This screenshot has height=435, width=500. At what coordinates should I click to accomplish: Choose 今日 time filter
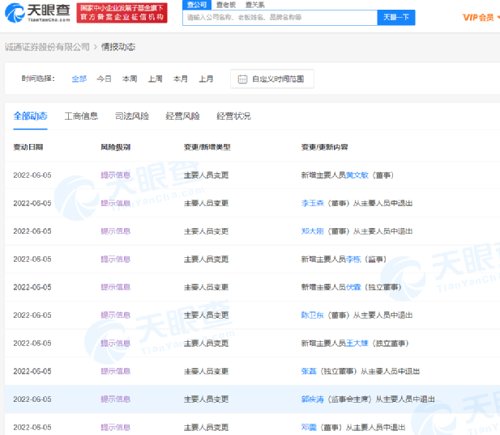104,79
